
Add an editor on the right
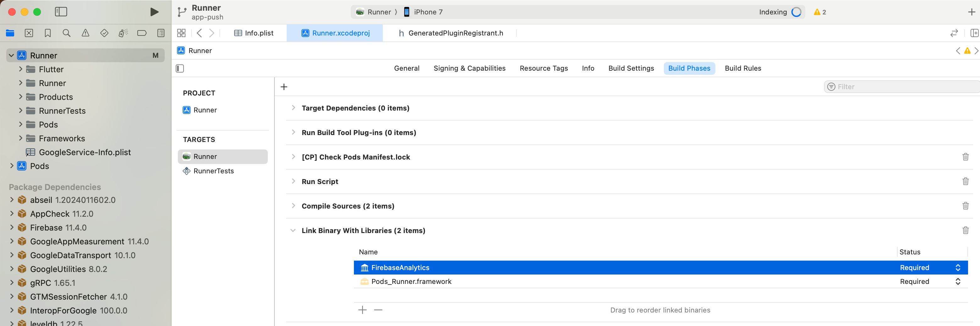click(974, 33)
